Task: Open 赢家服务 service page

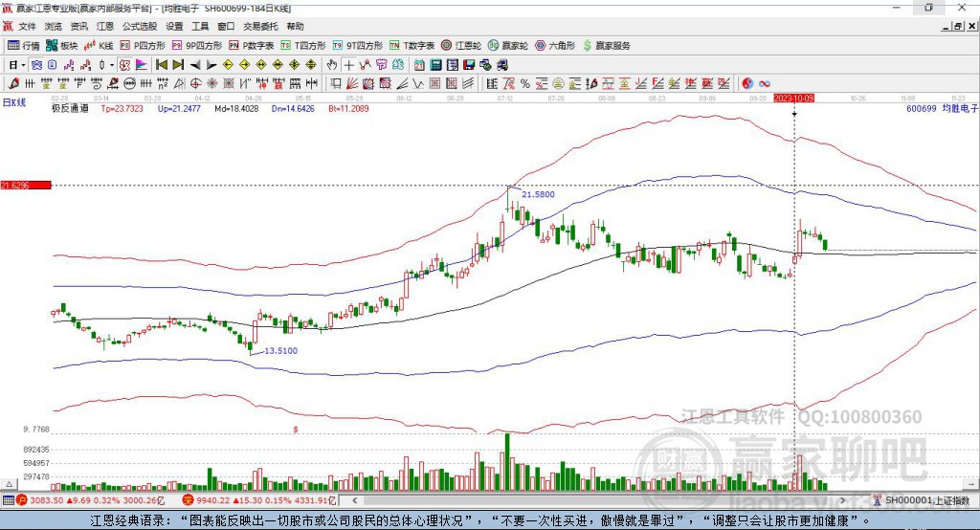Action: coord(606,46)
